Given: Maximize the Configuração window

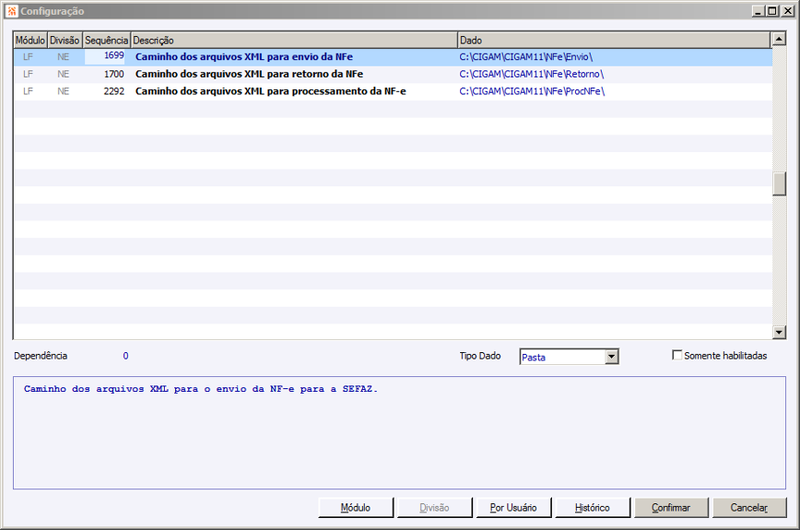Looking at the screenshot, I should click(772, 11).
